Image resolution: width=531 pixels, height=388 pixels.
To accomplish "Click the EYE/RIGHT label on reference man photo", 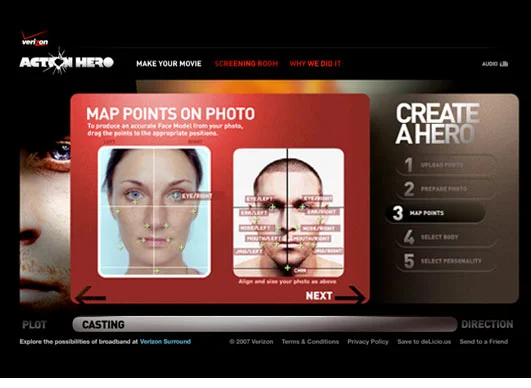I will coord(318,198).
